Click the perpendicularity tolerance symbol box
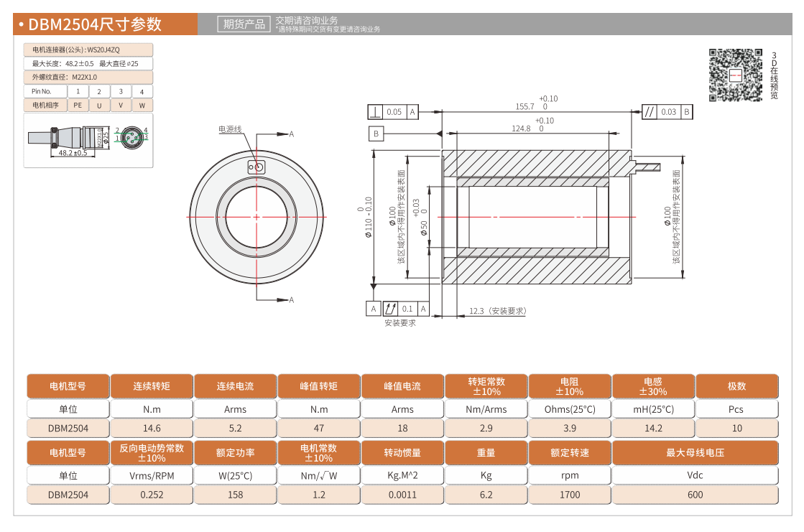Screen dimensions: 804x532 point(375,112)
